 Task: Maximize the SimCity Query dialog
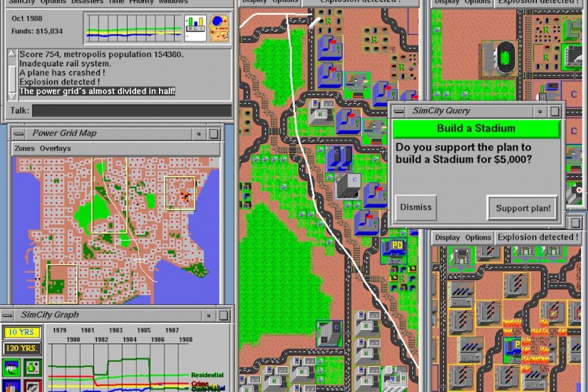coord(555,111)
